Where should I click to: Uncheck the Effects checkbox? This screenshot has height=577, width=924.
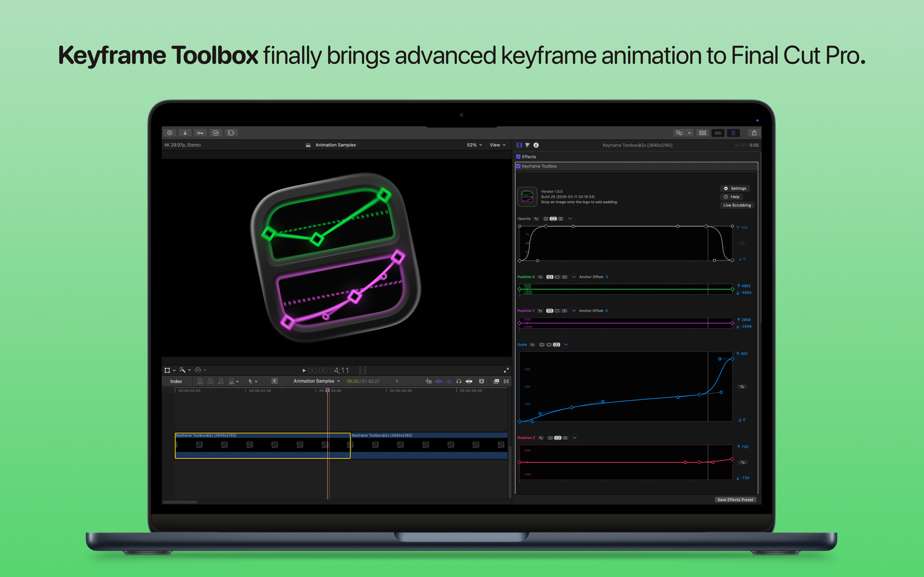click(x=518, y=157)
